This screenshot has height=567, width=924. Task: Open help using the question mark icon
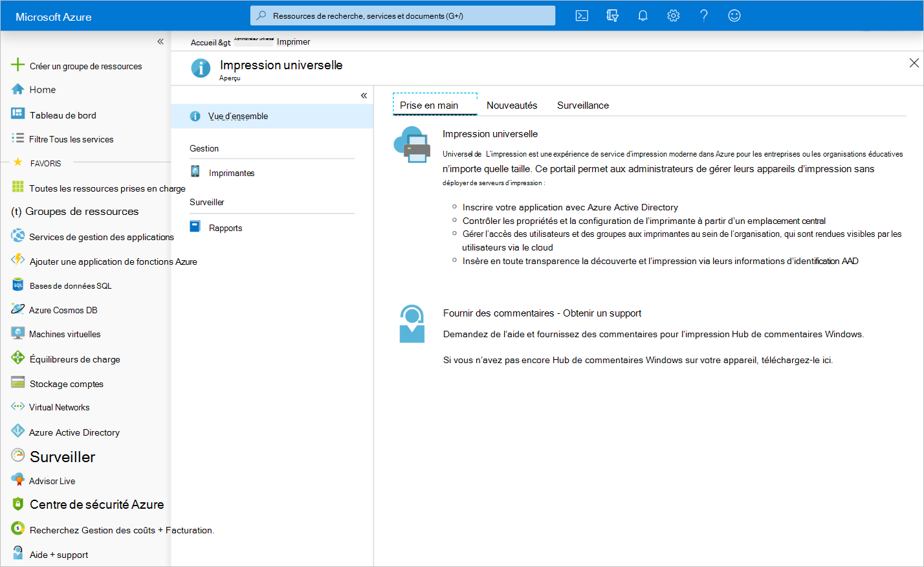(x=703, y=15)
